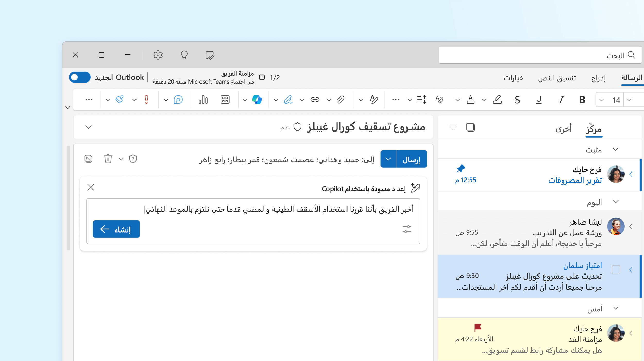Open the apps grid icon
Image resolution: width=644 pixels, height=361 pixels.
click(225, 100)
